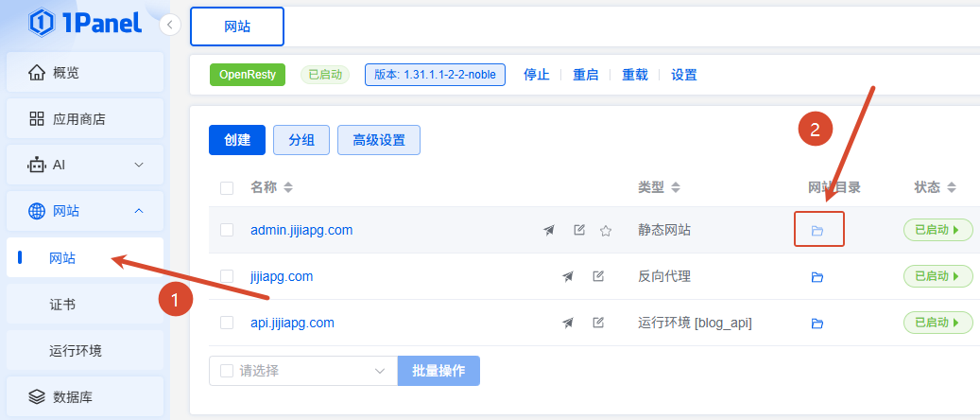
Task: Tick the checkbox beside api.jijiapg.com
Action: pos(227,323)
